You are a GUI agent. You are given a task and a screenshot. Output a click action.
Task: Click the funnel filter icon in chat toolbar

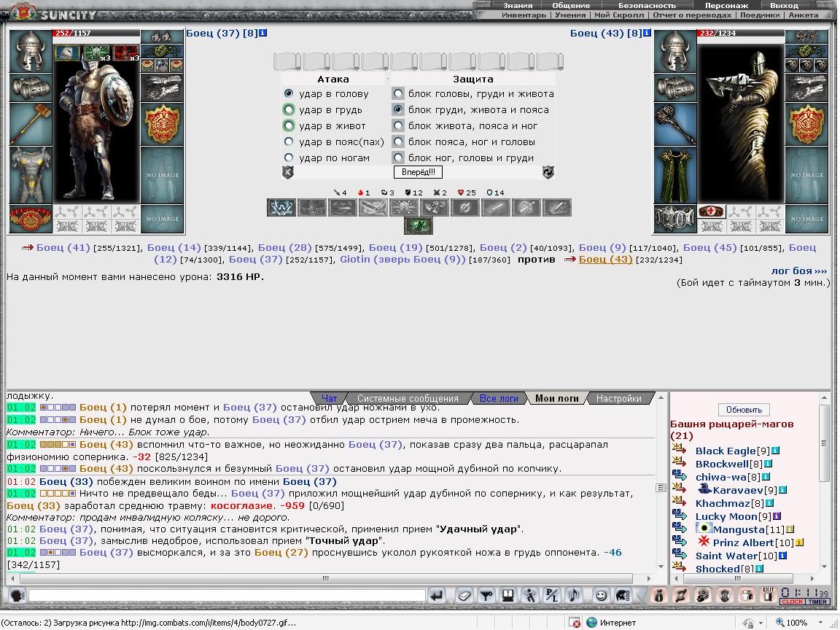(x=486, y=595)
